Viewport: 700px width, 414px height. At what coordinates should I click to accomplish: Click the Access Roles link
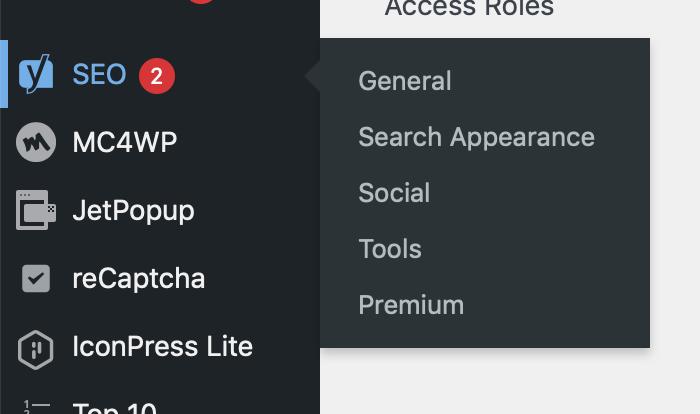468,9
